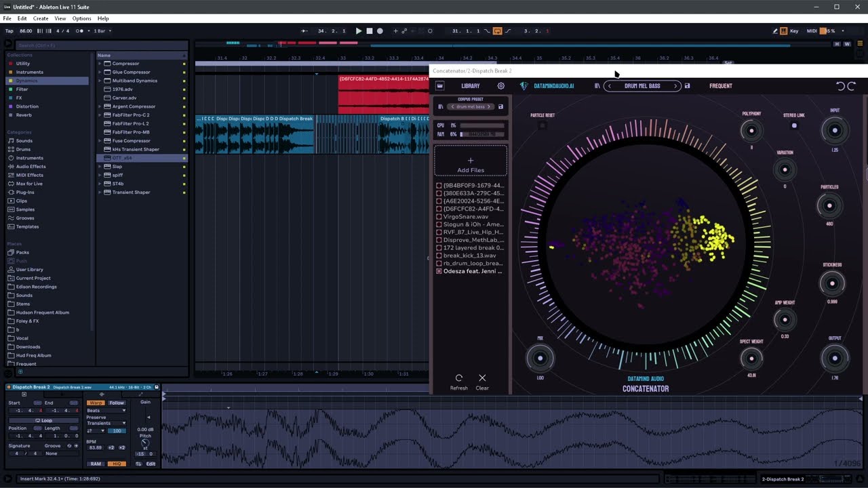This screenshot has height=488, width=868.
Task: Open the Help menu
Action: (103, 18)
